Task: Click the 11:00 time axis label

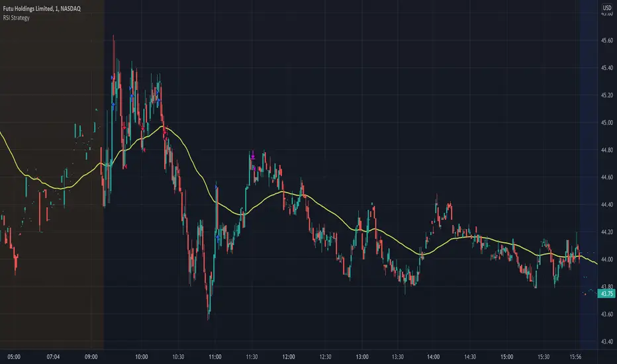Action: [x=215, y=357]
